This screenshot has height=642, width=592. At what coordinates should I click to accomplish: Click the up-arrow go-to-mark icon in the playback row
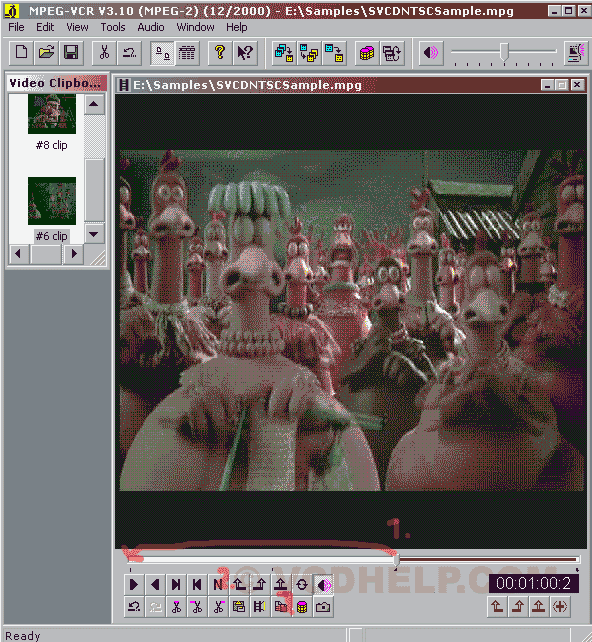(x=281, y=584)
